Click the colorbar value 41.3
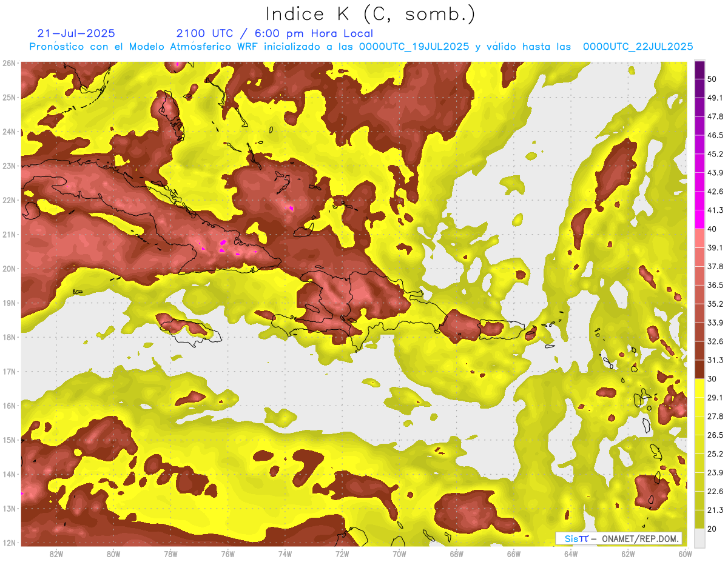The width and height of the screenshot is (728, 562). pos(715,210)
